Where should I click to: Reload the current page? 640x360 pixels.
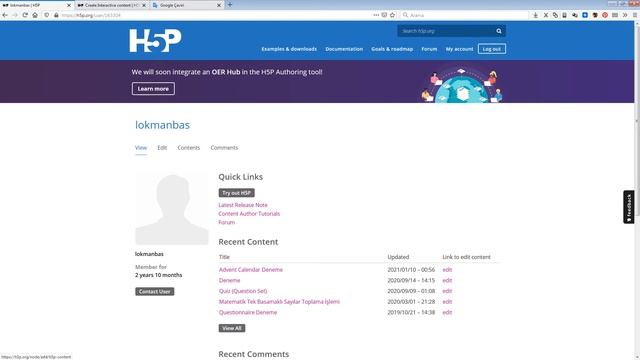tap(25, 15)
